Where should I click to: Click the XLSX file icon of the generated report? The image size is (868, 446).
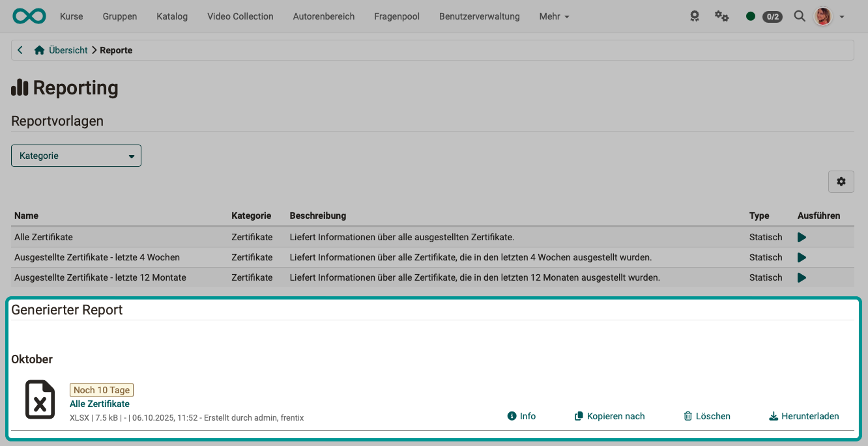(x=40, y=399)
